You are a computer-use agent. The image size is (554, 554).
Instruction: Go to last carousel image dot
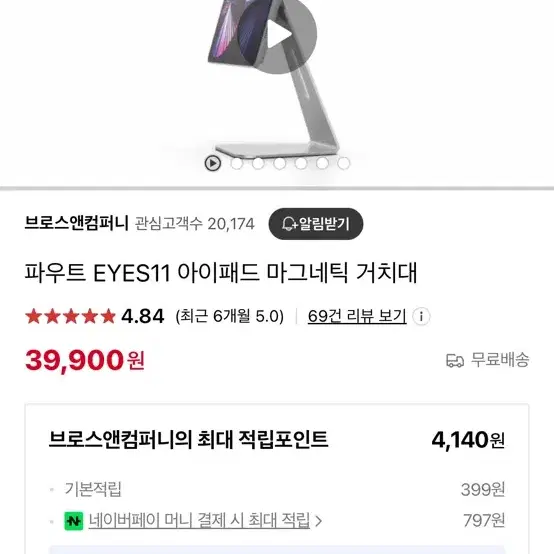pos(343,163)
